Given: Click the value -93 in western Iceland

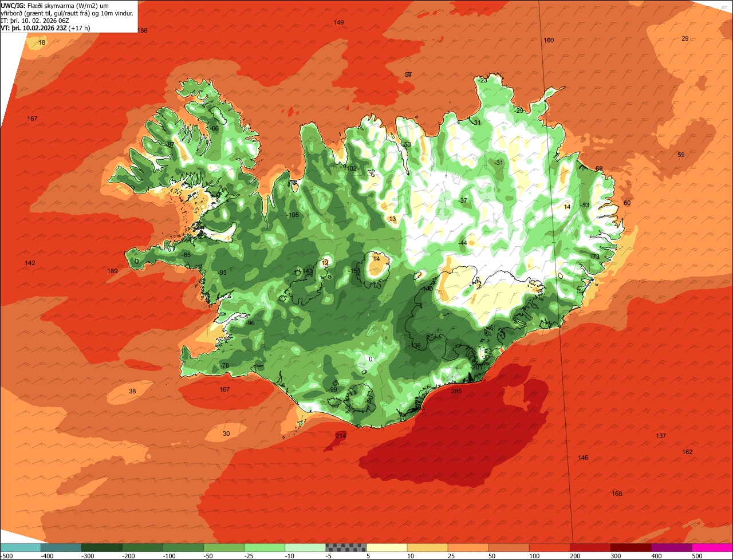Looking at the screenshot, I should (x=222, y=273).
